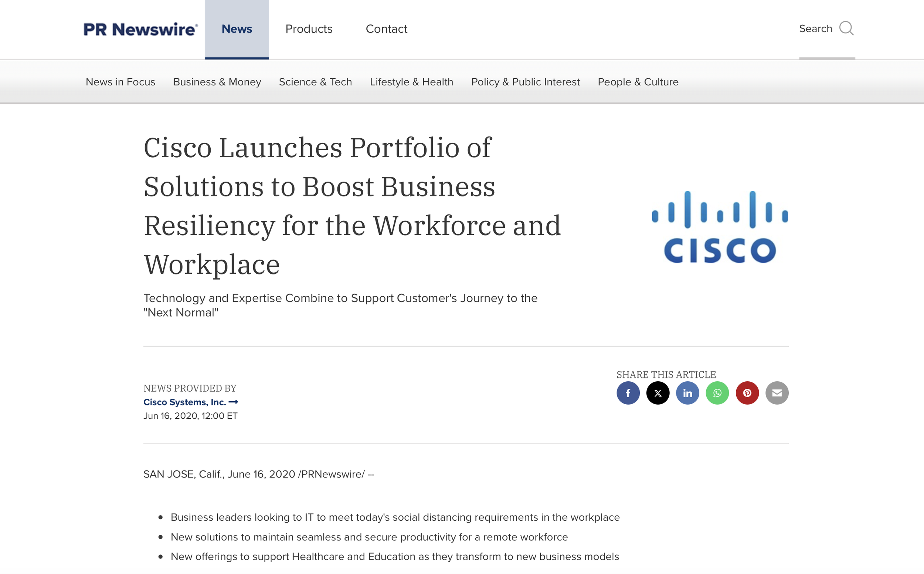Image resolution: width=924 pixels, height=574 pixels.
Task: Click the 'Jun 16, 2020, 12:00 ET' date
Action: 190,416
